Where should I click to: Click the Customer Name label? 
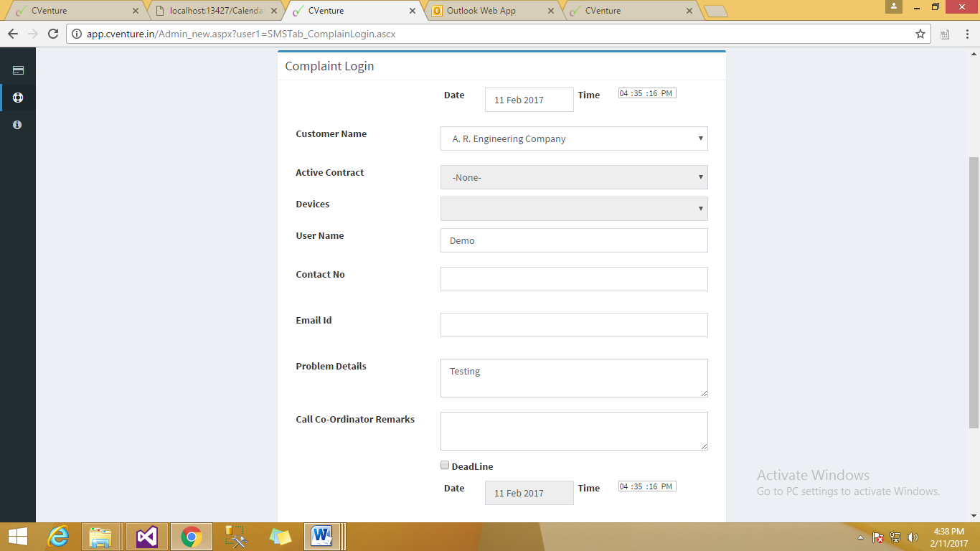tap(331, 133)
